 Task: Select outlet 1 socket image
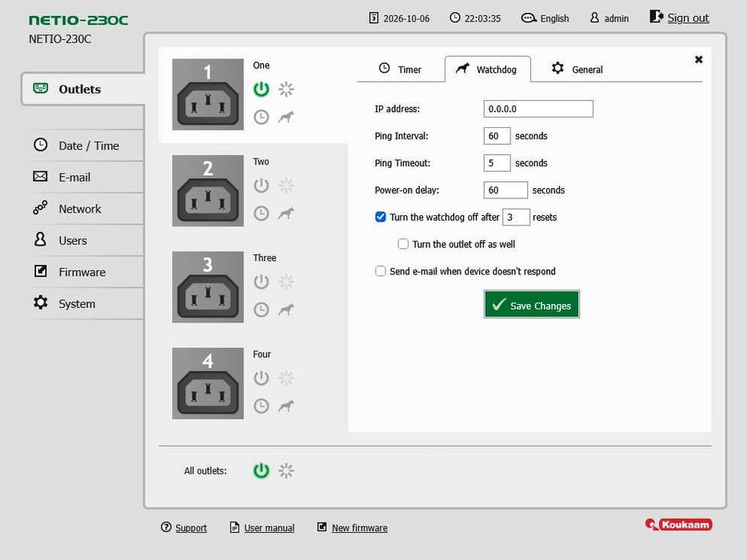click(208, 94)
